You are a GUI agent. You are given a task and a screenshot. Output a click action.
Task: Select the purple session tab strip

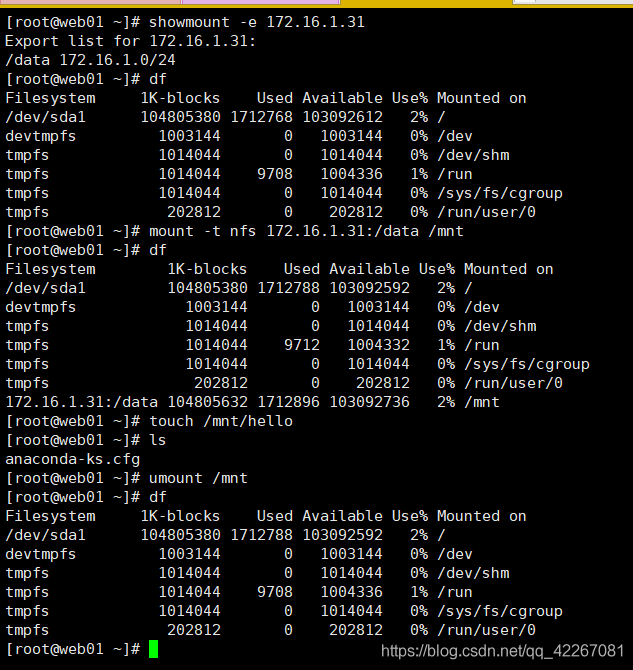pos(260,2)
